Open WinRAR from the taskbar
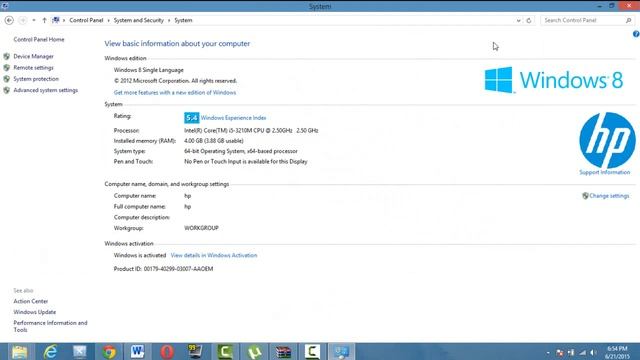Screen dimensions: 640x360 tap(283, 352)
